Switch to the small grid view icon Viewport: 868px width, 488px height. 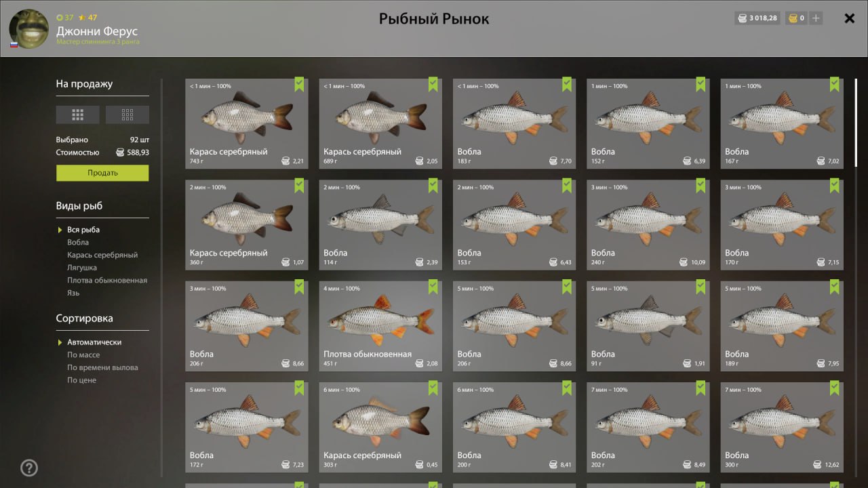pos(127,115)
